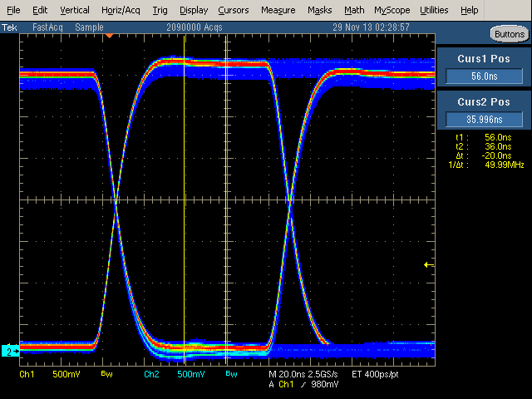Open the Math menu
The height and width of the screenshot is (399, 532).
tap(354, 10)
